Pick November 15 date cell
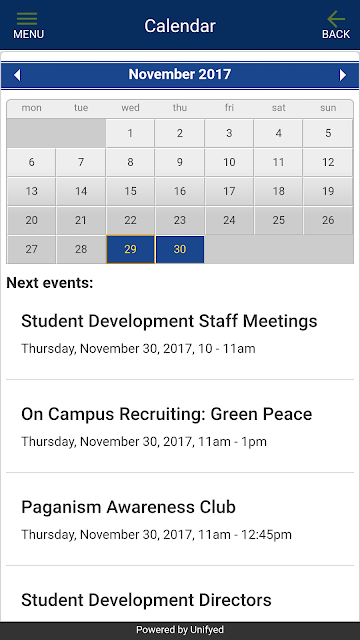This screenshot has width=360, height=640. 130,191
